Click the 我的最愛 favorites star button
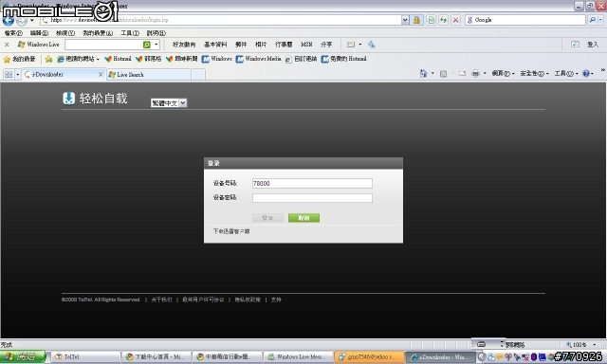 click(x=19, y=59)
